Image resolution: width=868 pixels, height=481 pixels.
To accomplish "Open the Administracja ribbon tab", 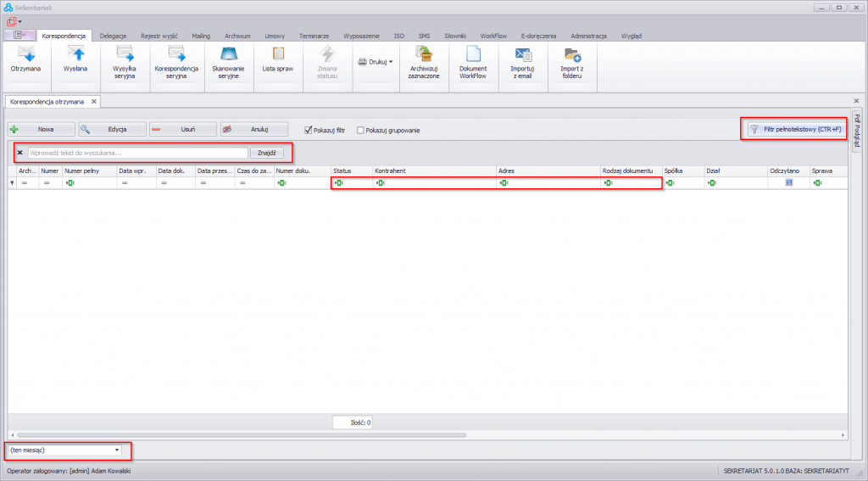I will pyautogui.click(x=588, y=36).
